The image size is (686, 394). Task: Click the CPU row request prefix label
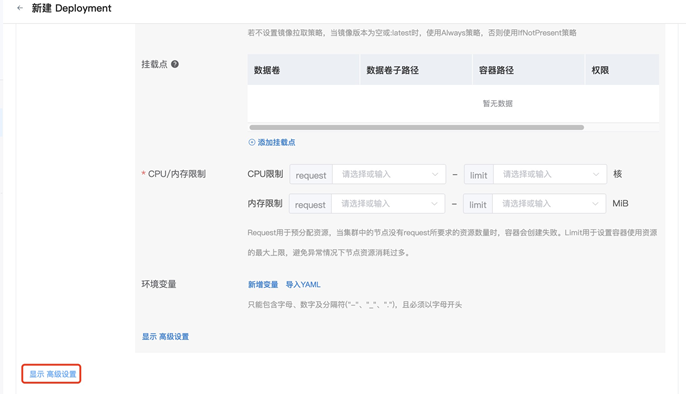(x=311, y=175)
